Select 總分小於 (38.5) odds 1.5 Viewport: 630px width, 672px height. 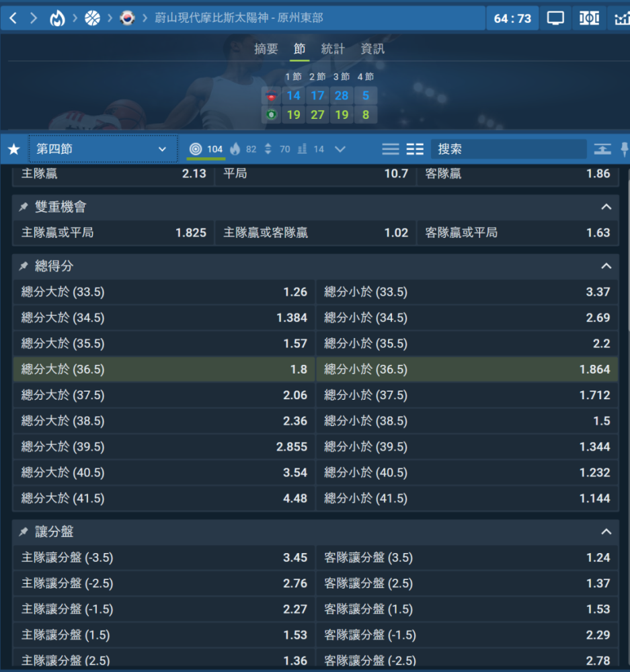[x=467, y=421]
